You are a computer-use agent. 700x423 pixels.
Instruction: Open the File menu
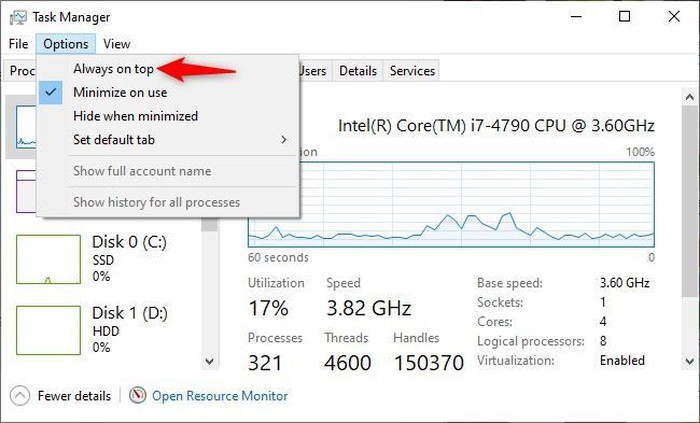pyautogui.click(x=18, y=44)
